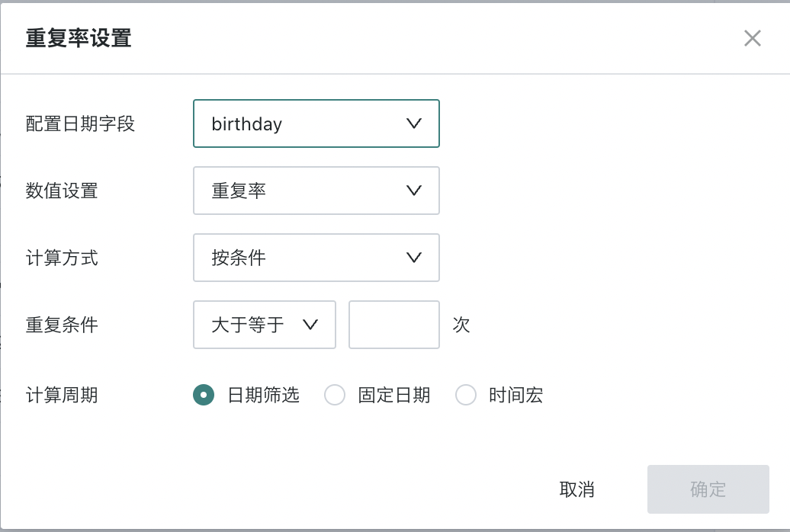
Task: Close the 重复率设置 dialog with X
Action: point(752,38)
